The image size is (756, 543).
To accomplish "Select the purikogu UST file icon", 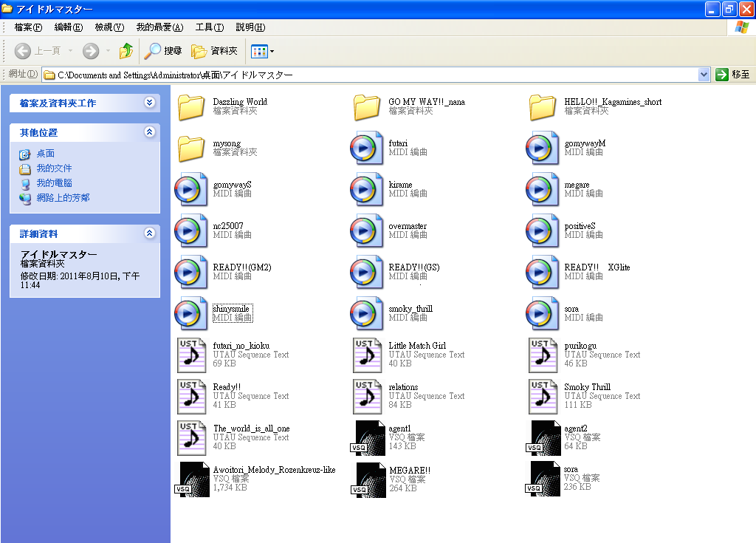I will [x=543, y=355].
